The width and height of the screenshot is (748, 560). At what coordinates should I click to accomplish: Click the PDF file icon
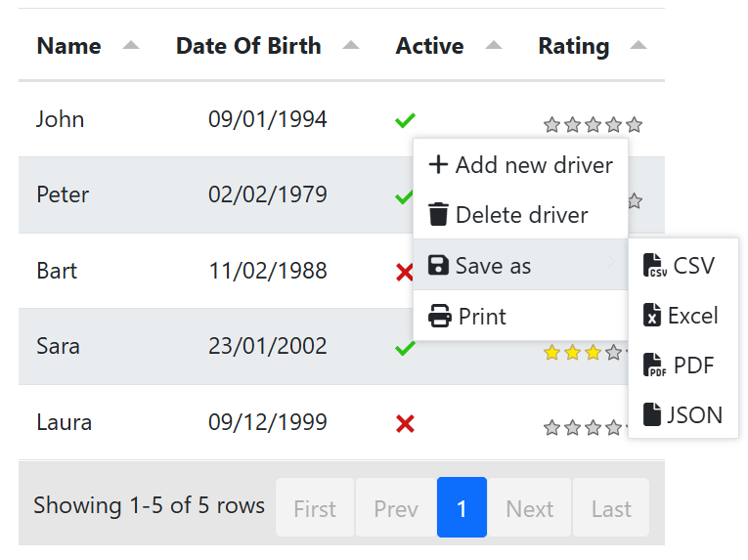pyautogui.click(x=654, y=366)
